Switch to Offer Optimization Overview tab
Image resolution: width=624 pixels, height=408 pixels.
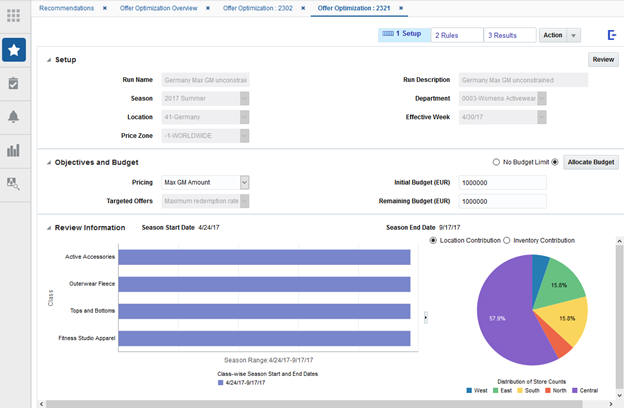158,8
